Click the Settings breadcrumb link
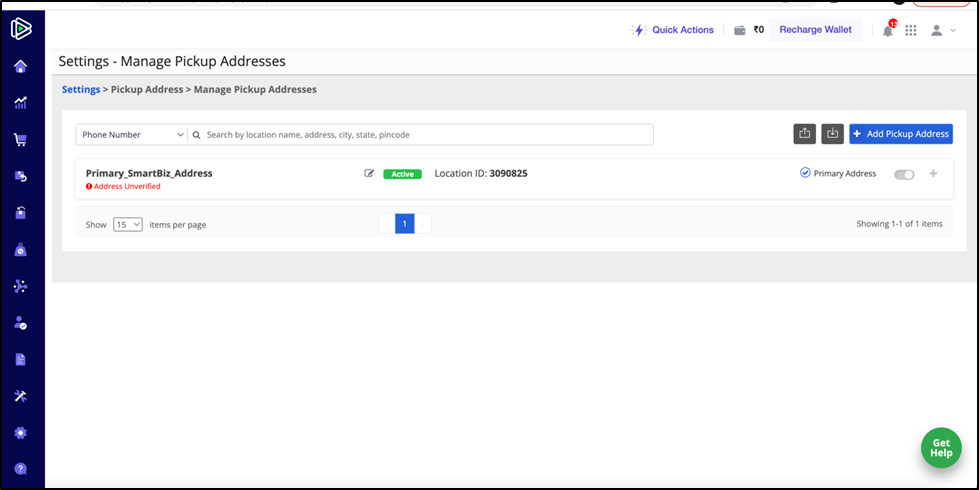 (x=81, y=90)
